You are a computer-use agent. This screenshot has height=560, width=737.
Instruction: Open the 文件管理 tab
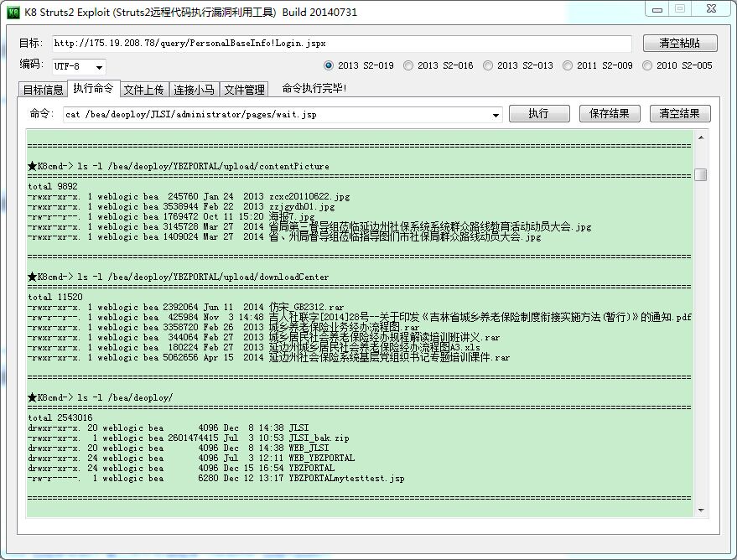point(245,89)
